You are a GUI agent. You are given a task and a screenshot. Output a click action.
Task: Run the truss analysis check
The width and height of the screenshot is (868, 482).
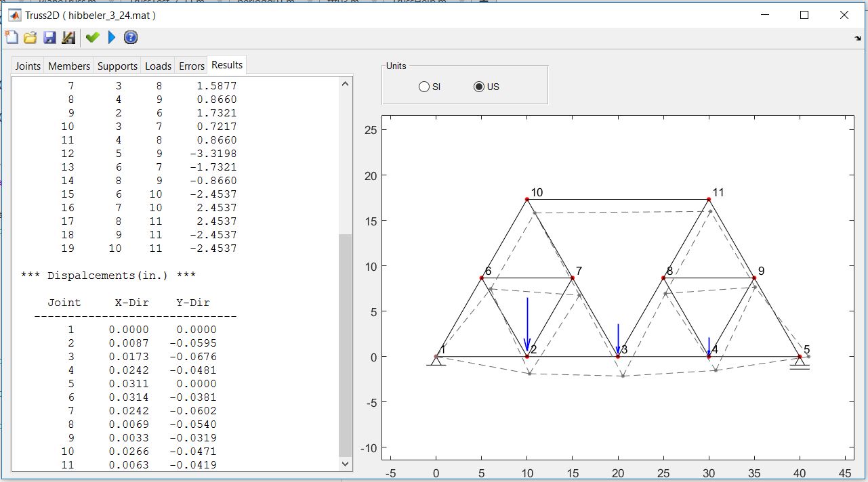tap(92, 37)
